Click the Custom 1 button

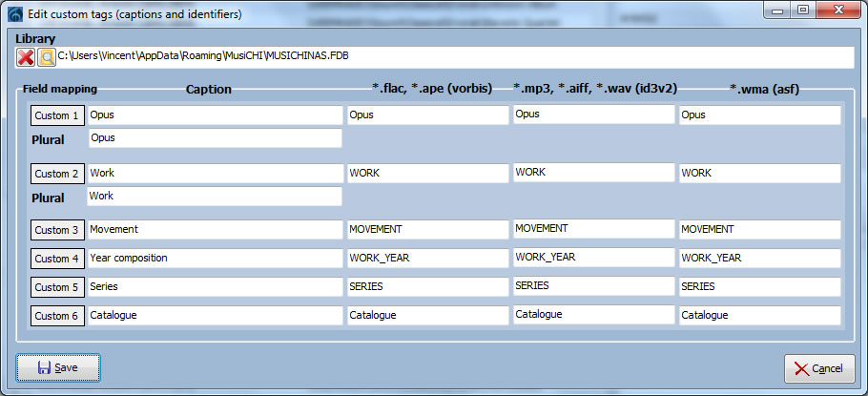click(x=57, y=115)
